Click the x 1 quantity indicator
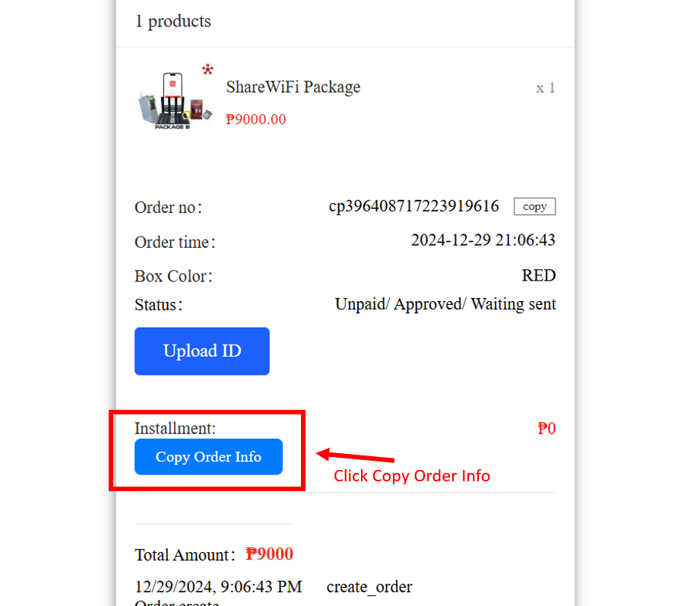This screenshot has width=700, height=606. (x=546, y=88)
